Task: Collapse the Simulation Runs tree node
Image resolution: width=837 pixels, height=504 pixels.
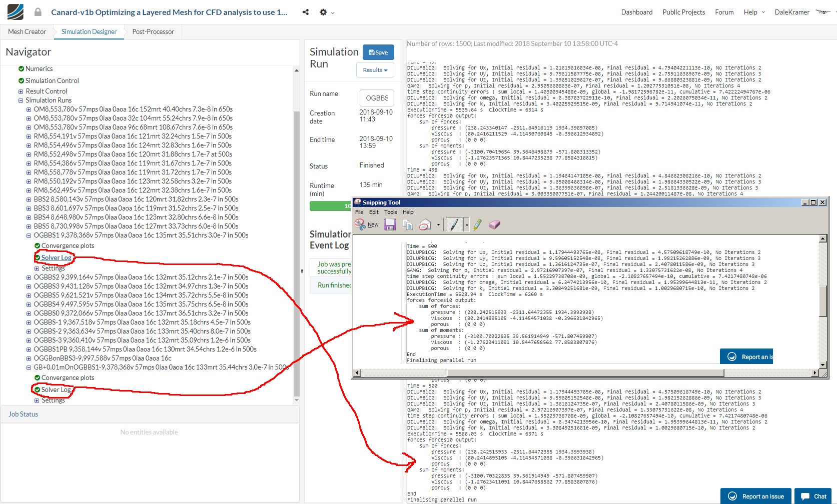Action: (21, 100)
